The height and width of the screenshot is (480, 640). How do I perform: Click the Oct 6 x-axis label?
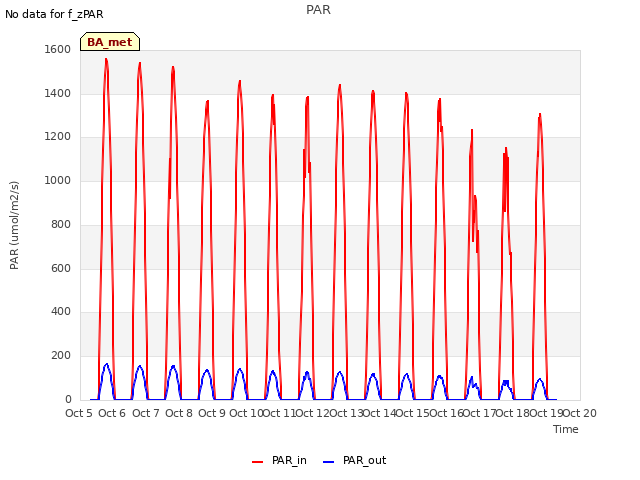pyautogui.click(x=112, y=413)
